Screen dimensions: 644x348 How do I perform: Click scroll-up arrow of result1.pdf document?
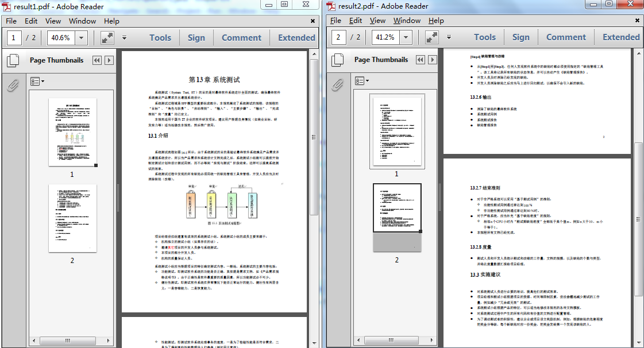click(x=314, y=54)
